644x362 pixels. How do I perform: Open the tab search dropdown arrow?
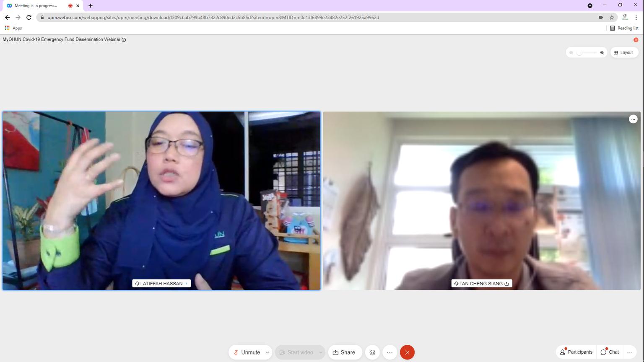(590, 5)
